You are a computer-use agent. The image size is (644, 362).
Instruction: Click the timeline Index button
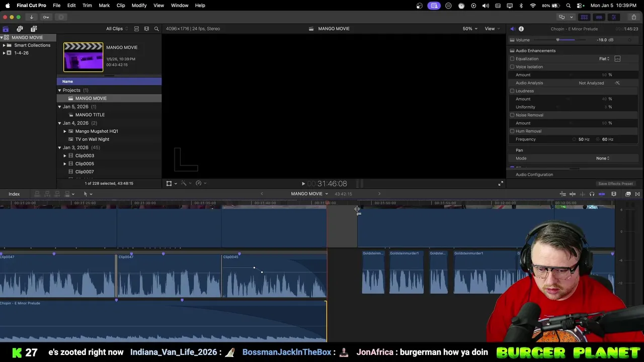pyautogui.click(x=14, y=194)
